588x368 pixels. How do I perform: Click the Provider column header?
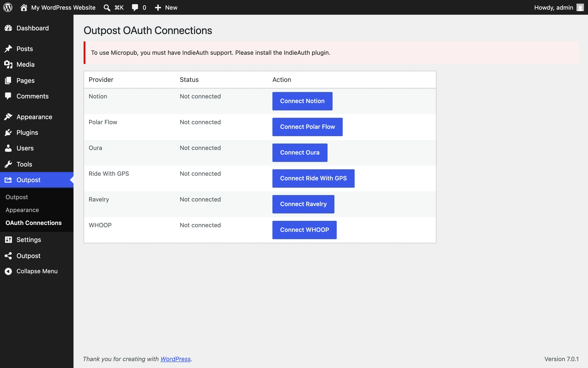101,80
